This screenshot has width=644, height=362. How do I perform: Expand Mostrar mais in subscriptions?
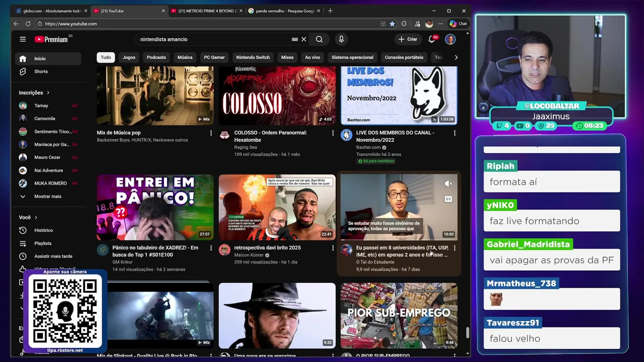point(48,197)
